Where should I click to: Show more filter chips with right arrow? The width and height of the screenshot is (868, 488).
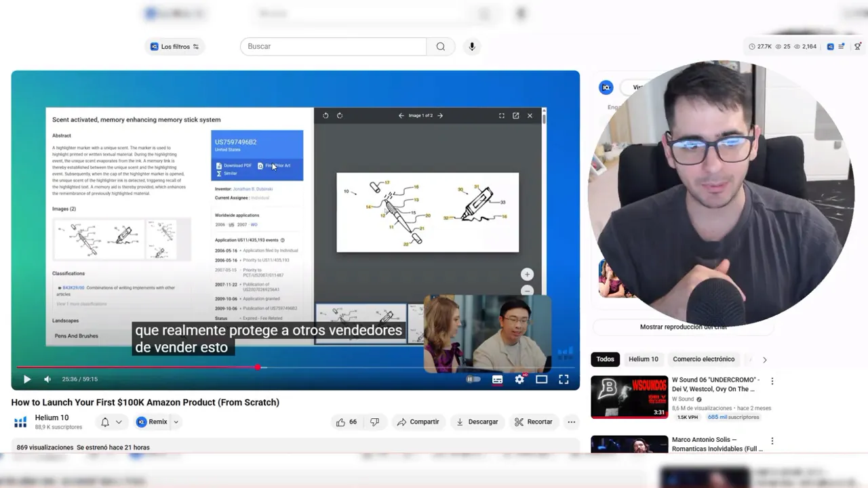[764, 360]
